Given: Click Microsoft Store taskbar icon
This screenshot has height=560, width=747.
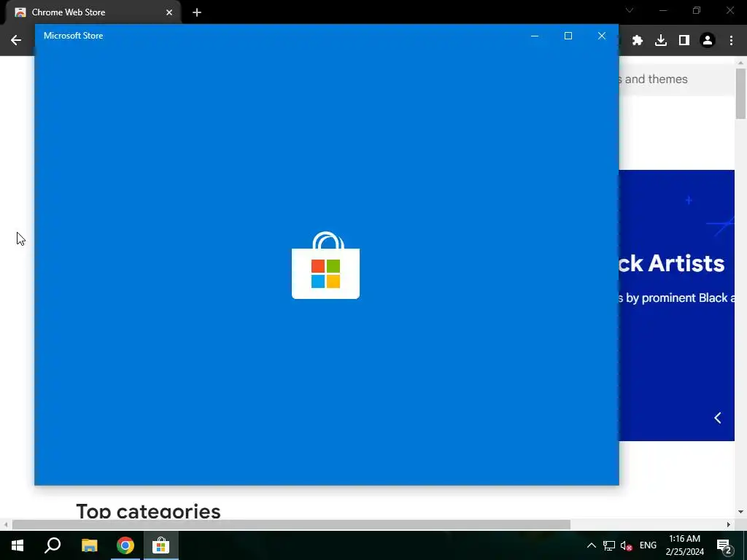Looking at the screenshot, I should pos(161,545).
